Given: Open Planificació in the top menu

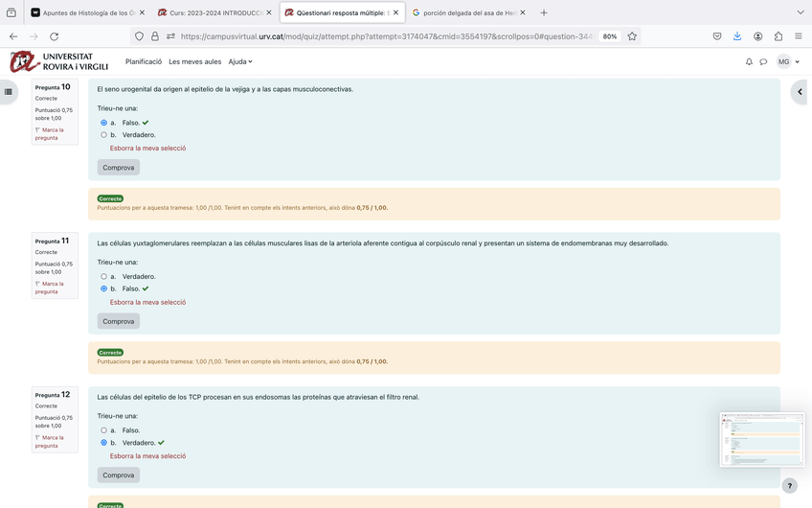Looking at the screenshot, I should pyautogui.click(x=144, y=61).
